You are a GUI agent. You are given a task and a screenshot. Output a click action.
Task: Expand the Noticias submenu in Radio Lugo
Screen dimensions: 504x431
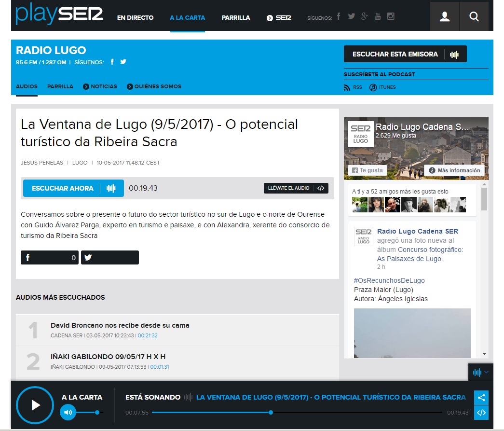pyautogui.click(x=100, y=86)
